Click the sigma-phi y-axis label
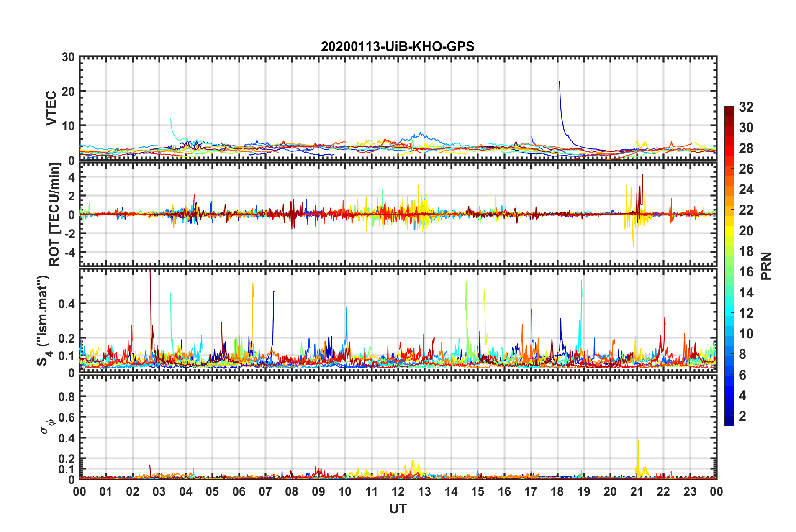The image size is (796, 532). pos(47,425)
